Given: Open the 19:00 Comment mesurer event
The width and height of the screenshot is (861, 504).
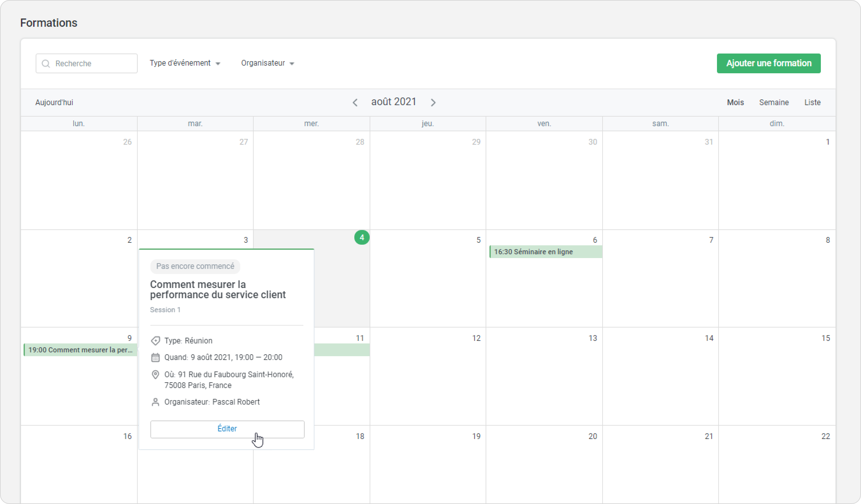Looking at the screenshot, I should coord(80,350).
